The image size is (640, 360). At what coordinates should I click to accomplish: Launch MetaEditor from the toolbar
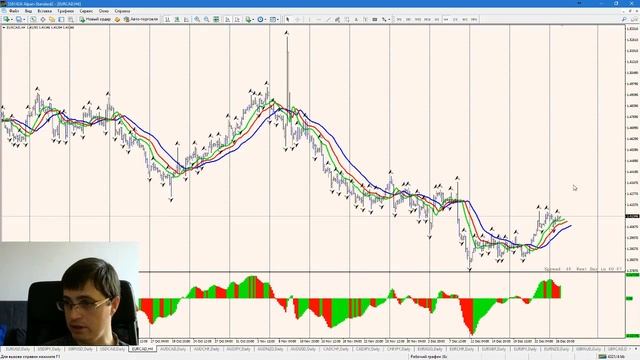tap(118, 19)
